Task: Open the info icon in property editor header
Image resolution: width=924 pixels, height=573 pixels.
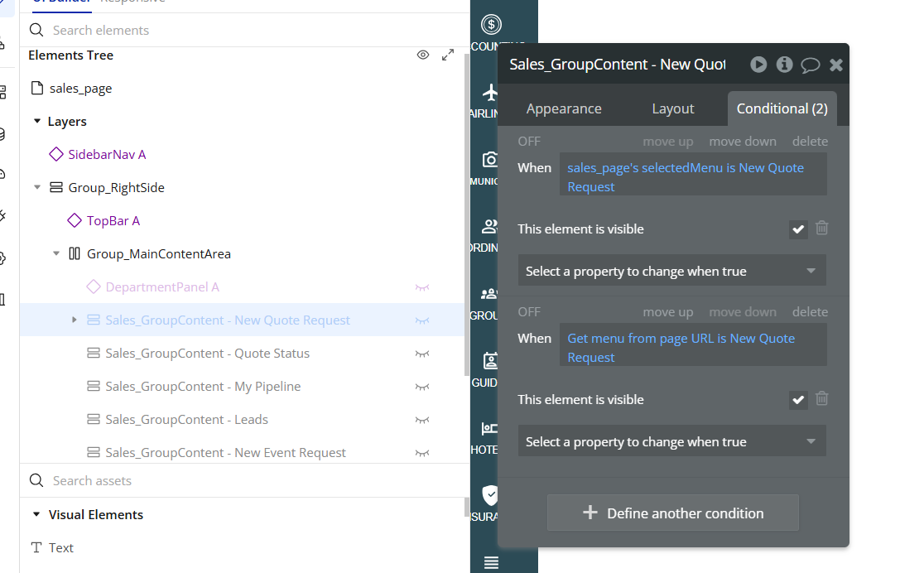Action: click(784, 65)
